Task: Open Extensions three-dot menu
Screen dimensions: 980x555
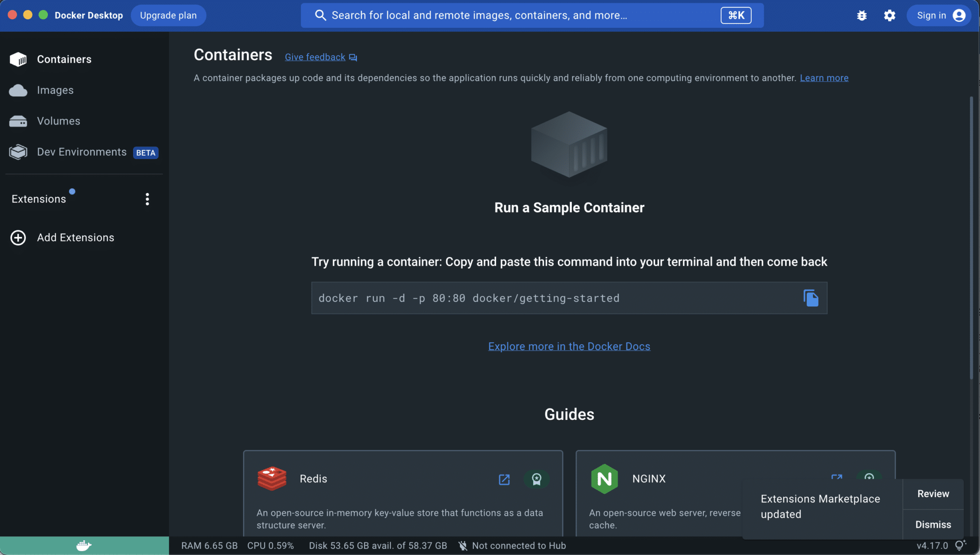Action: pos(147,199)
